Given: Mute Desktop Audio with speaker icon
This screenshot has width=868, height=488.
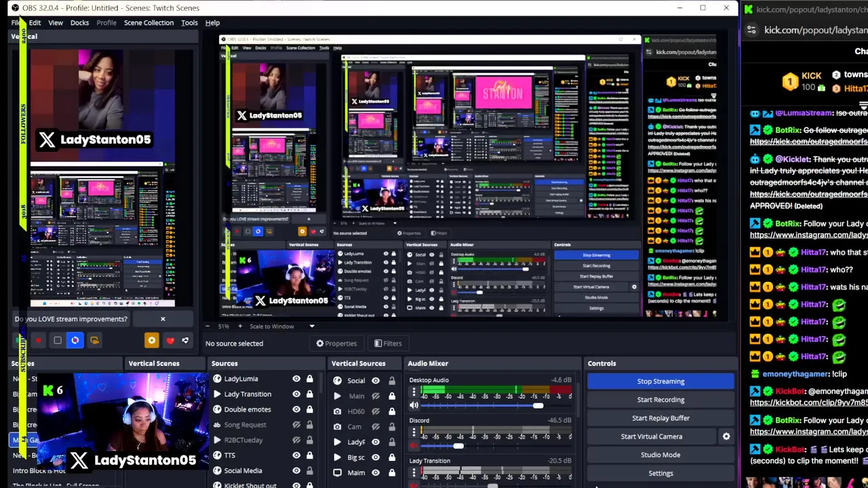Looking at the screenshot, I should (x=414, y=405).
